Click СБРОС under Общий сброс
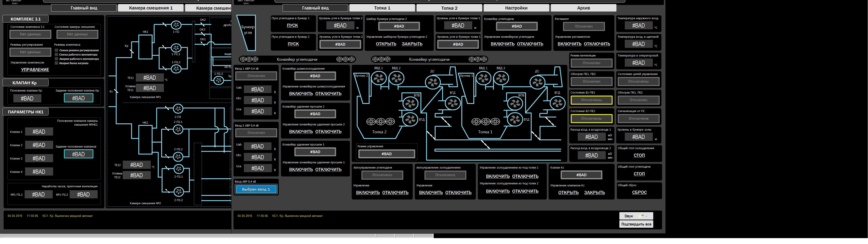The image size is (868, 244). point(639,192)
